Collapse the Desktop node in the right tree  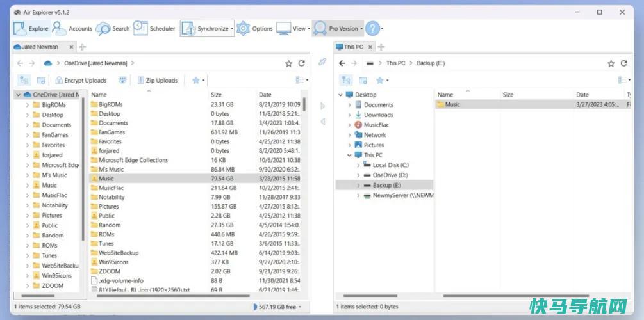pos(340,95)
